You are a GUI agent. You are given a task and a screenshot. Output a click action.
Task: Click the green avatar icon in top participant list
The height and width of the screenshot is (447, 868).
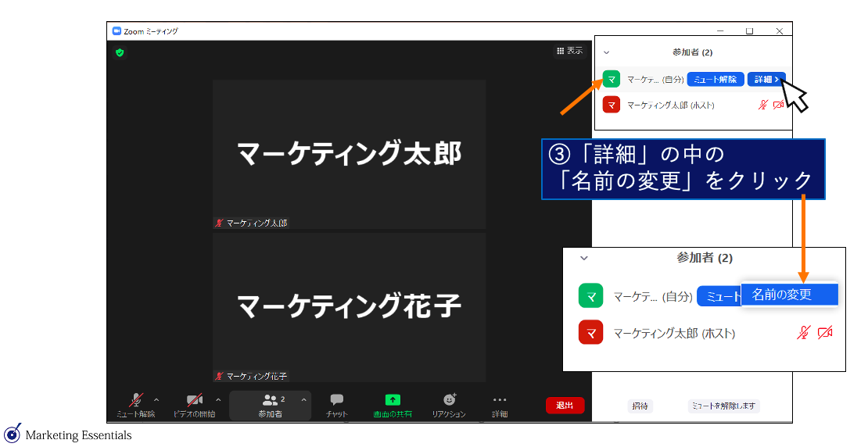click(x=612, y=80)
